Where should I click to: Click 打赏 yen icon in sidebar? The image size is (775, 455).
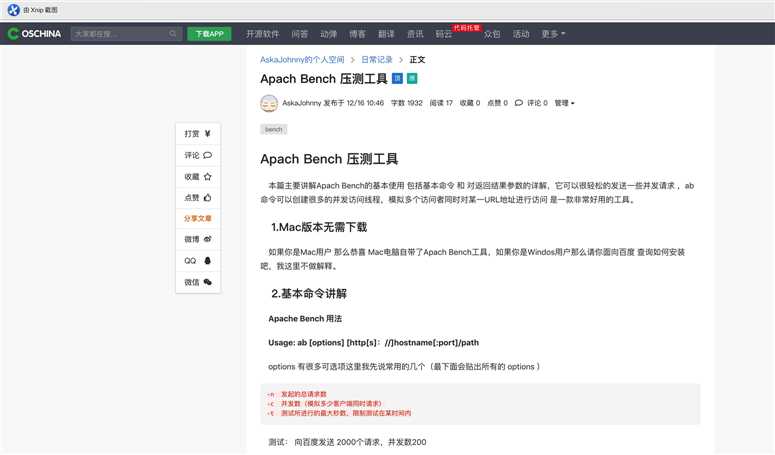208,134
